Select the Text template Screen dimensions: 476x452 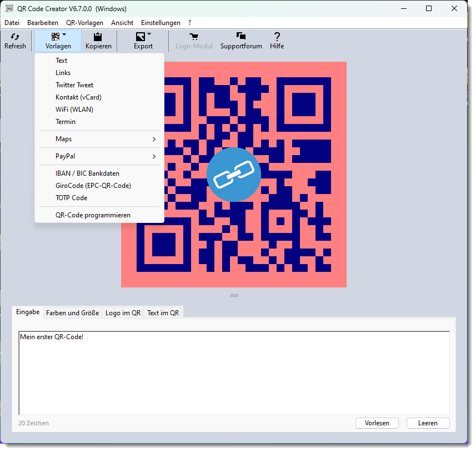[99, 61]
